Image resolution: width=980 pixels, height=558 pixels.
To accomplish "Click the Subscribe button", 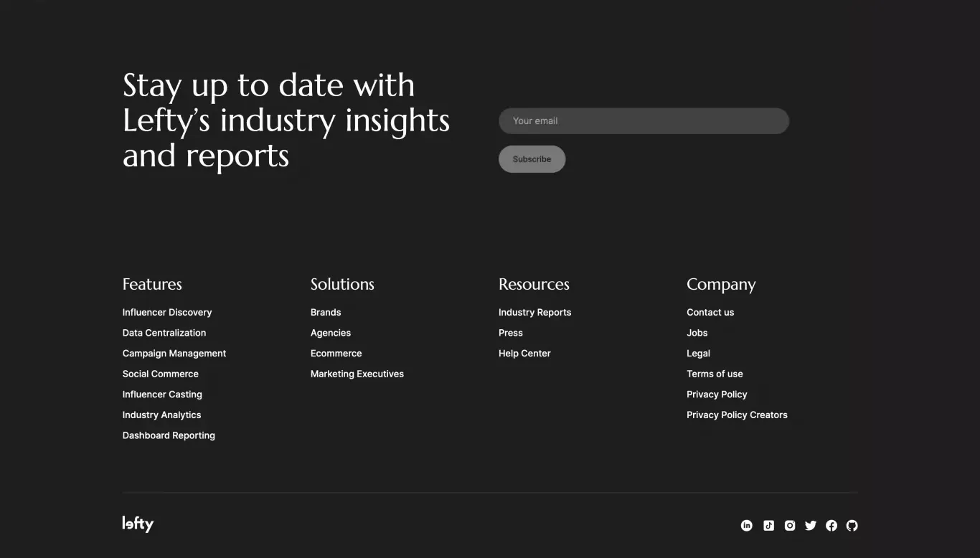I will [532, 159].
